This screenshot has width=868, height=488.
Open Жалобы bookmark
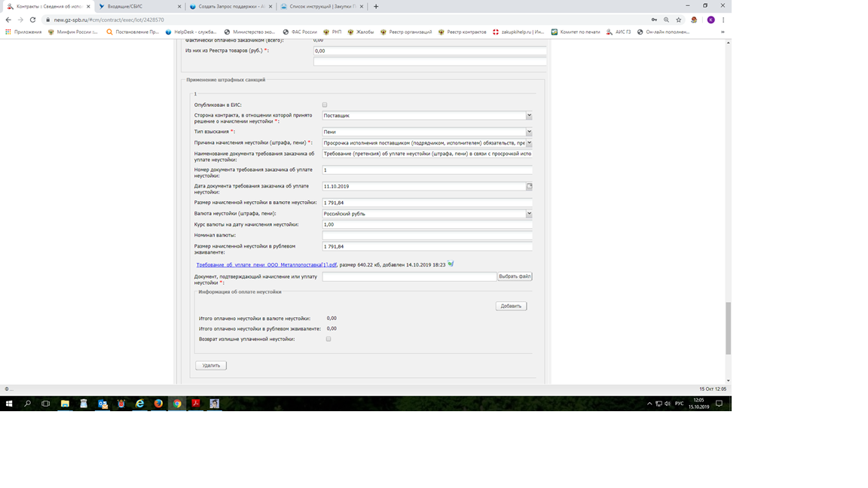360,32
